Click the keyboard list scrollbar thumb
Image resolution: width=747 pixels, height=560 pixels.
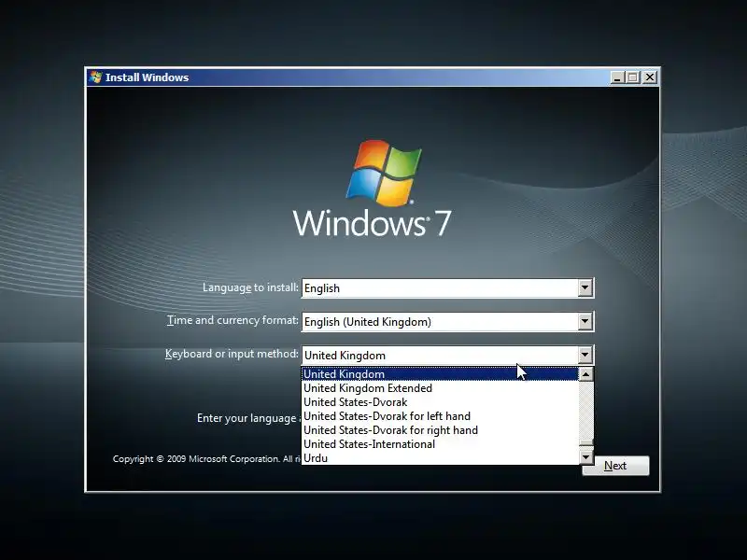(x=585, y=444)
